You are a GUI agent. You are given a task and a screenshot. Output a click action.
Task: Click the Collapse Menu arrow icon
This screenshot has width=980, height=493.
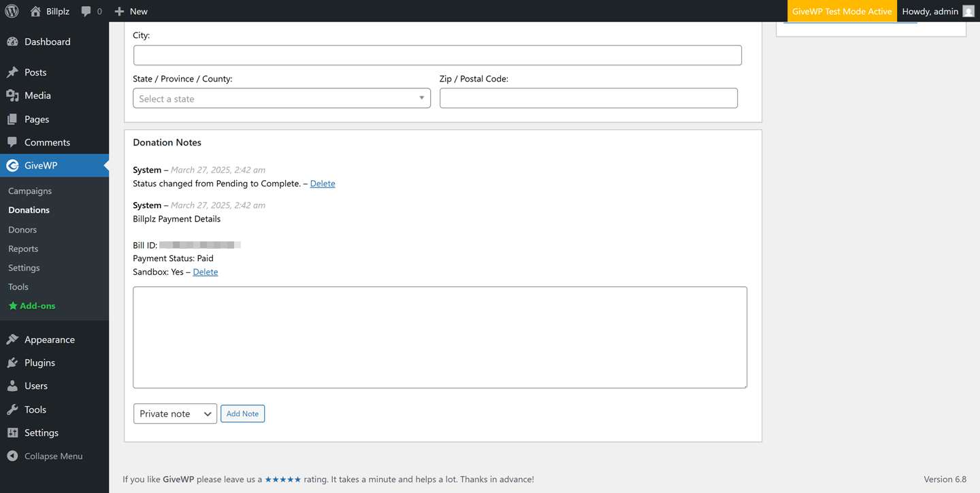tap(12, 456)
